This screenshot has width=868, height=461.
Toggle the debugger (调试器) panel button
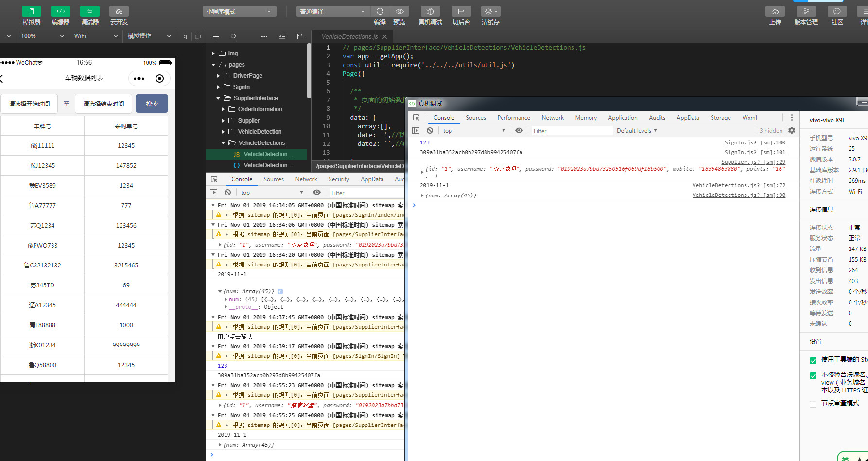pyautogui.click(x=90, y=11)
